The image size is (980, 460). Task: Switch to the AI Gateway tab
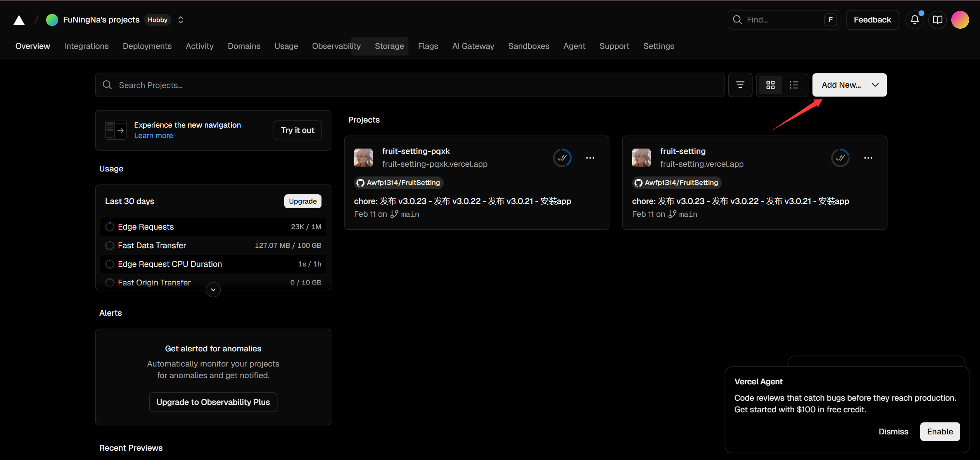point(473,46)
